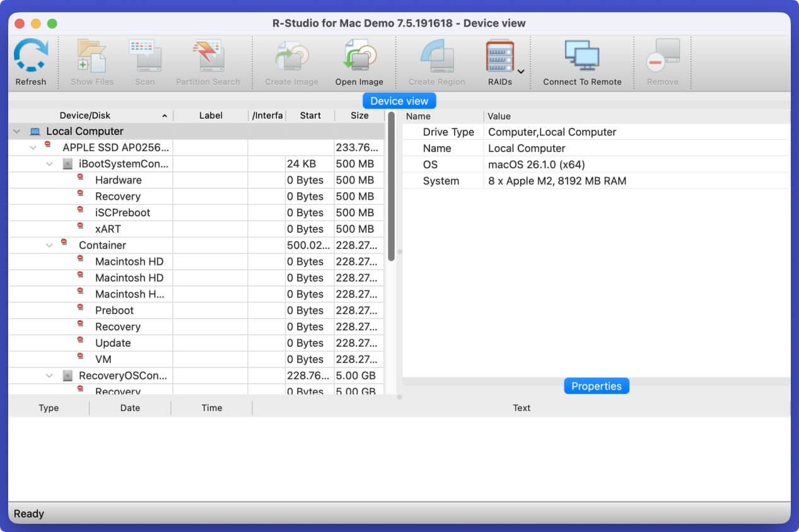The width and height of the screenshot is (799, 532).
Task: Click the Create Image icon
Action: pos(291,57)
